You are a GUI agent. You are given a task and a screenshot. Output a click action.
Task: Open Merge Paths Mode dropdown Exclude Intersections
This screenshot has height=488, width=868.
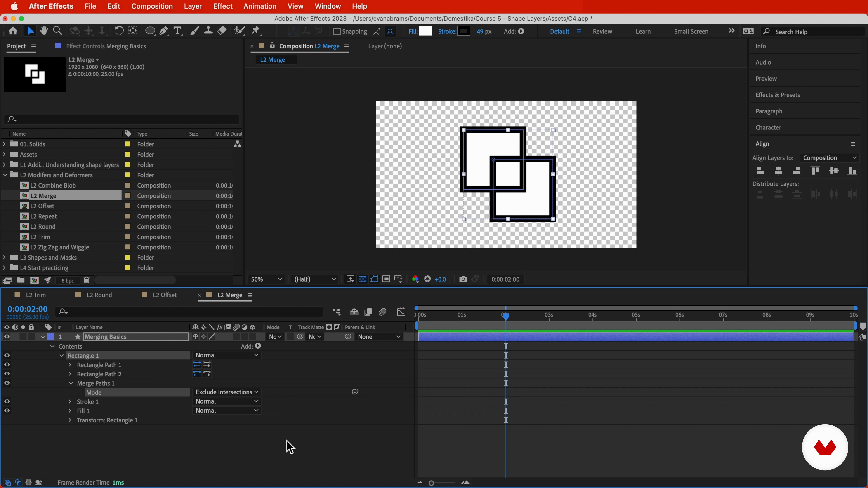[x=227, y=392]
